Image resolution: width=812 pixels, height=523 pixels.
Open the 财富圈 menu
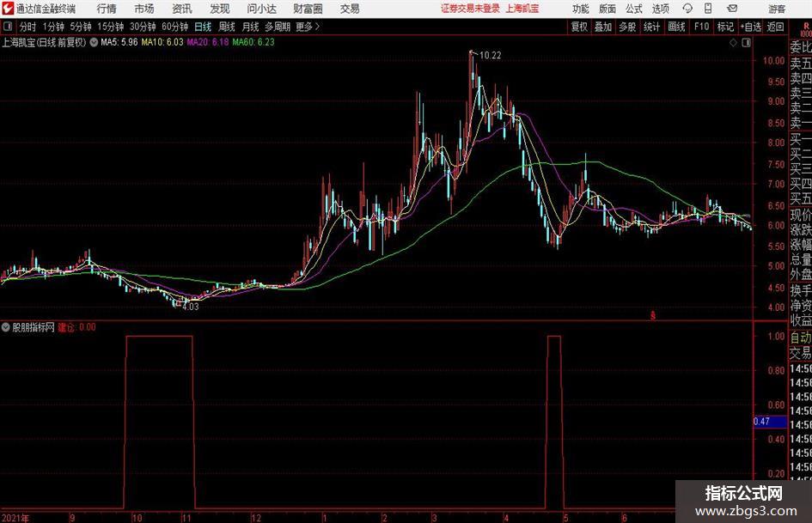pos(308,9)
